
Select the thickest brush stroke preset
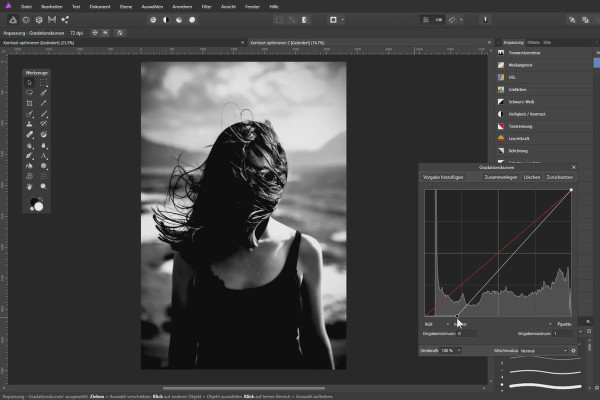[545, 386]
